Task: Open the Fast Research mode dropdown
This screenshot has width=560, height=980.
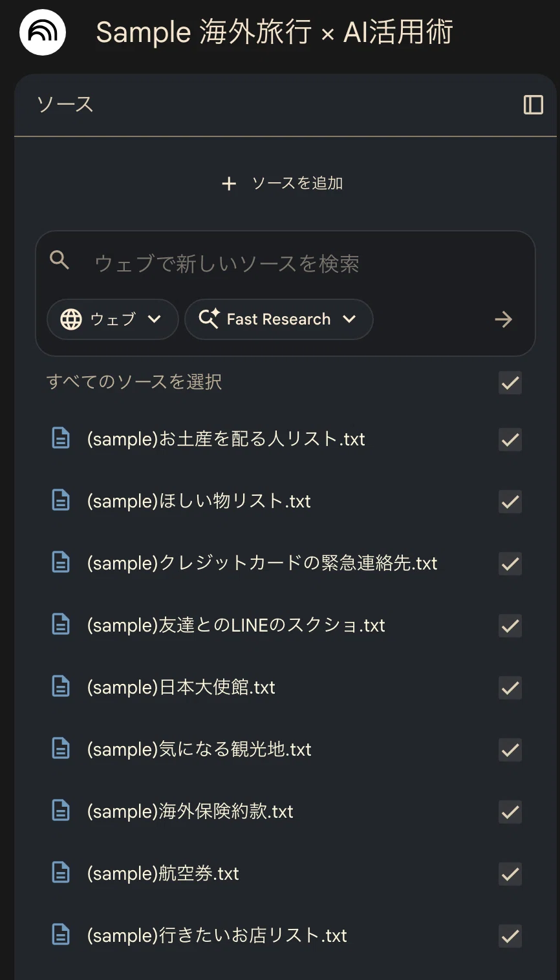Action: coord(279,319)
